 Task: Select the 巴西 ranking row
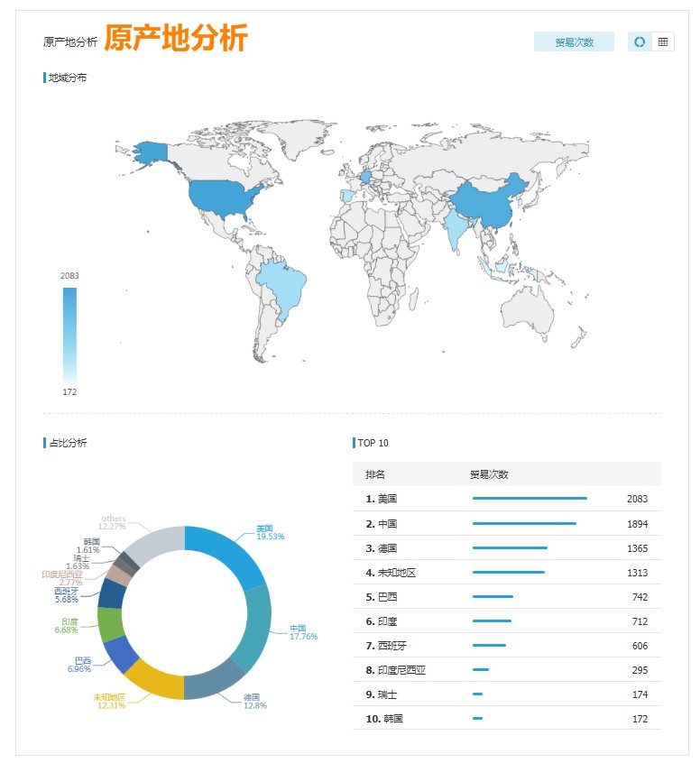click(x=506, y=596)
